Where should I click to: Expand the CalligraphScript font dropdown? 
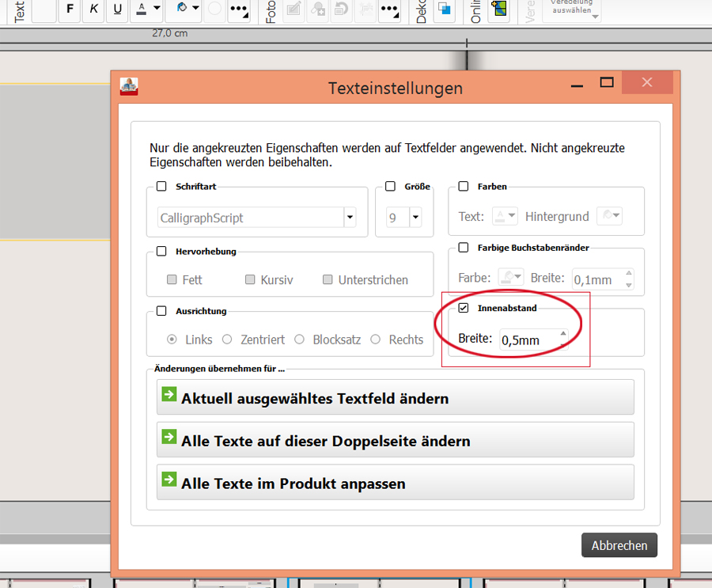pos(350,218)
